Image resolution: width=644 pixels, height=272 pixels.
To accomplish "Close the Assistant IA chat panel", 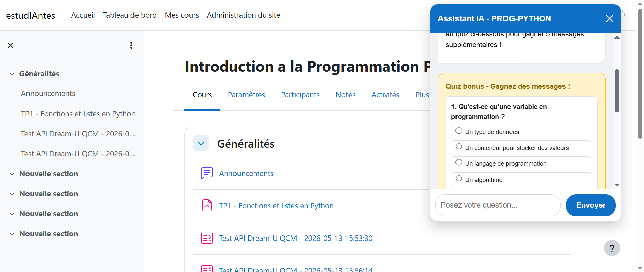I will [x=609, y=19].
